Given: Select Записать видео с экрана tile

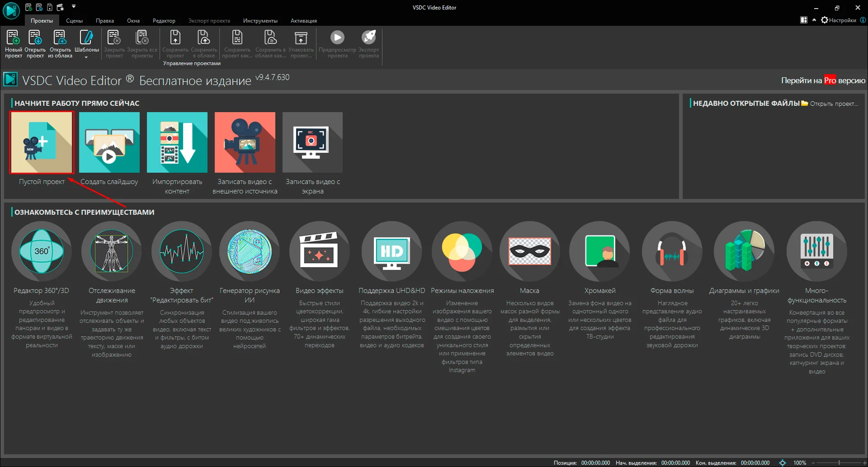Looking at the screenshot, I should click(312, 142).
